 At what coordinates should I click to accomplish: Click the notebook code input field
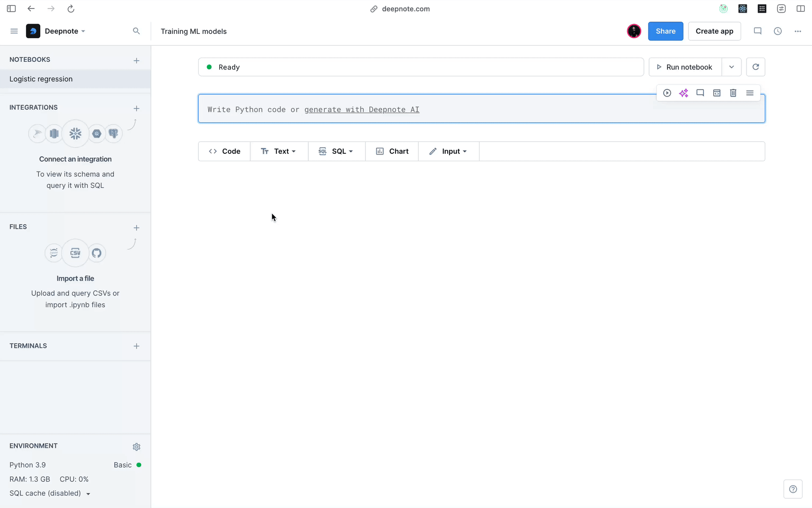click(x=481, y=109)
